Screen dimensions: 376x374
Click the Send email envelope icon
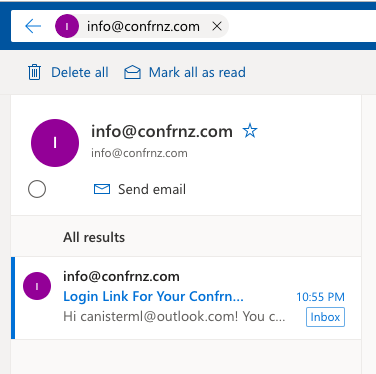(102, 189)
